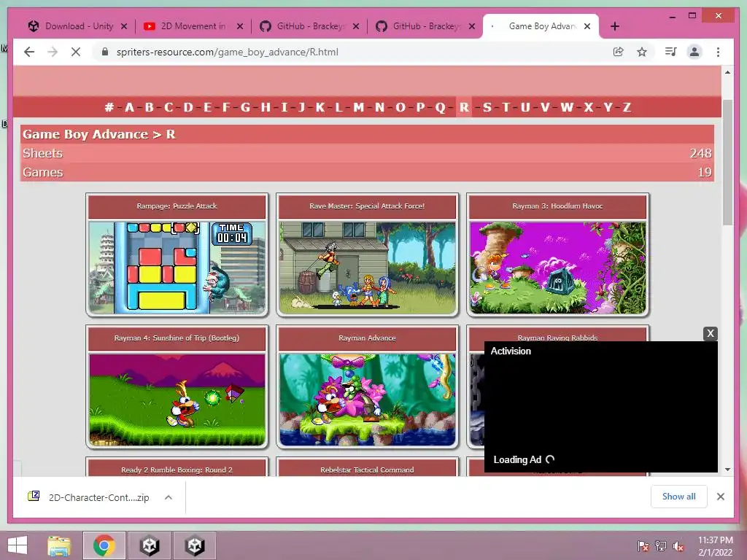The height and width of the screenshot is (560, 747).
Task: Open download item options chevron
Action: coord(169,497)
